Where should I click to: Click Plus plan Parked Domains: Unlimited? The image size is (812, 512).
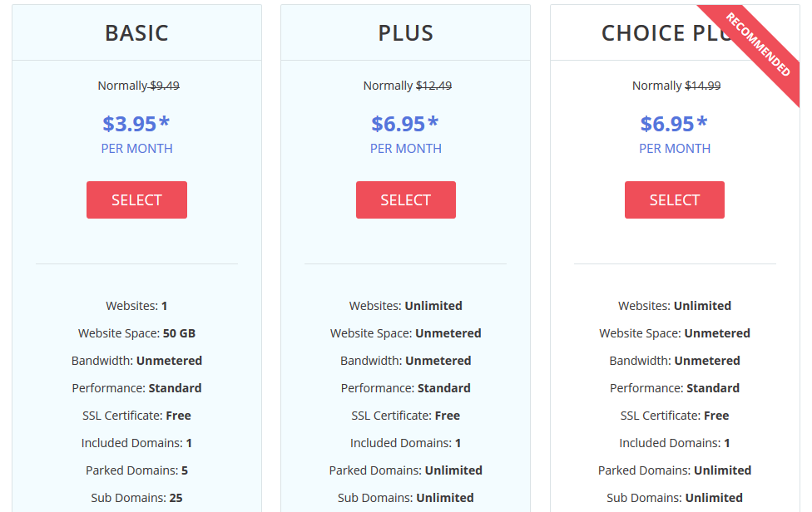405,470
